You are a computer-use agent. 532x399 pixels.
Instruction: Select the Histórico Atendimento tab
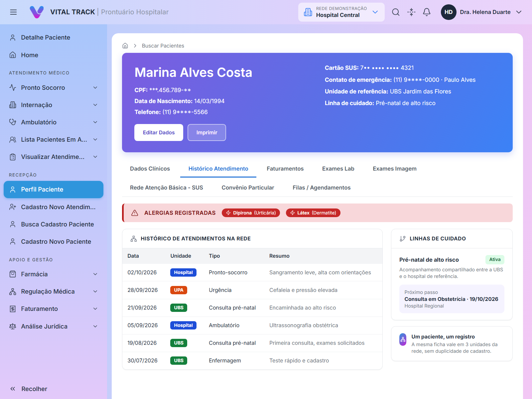point(218,169)
